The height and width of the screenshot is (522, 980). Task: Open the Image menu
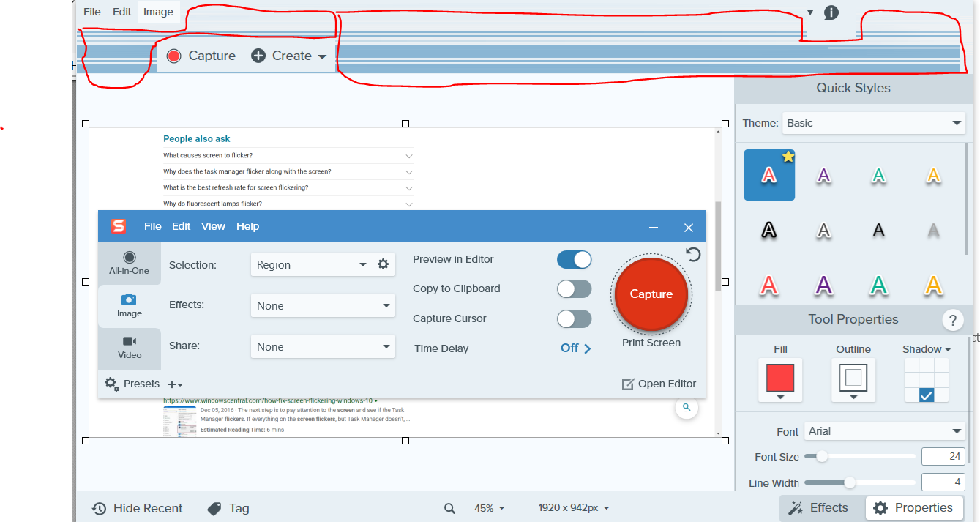[158, 12]
